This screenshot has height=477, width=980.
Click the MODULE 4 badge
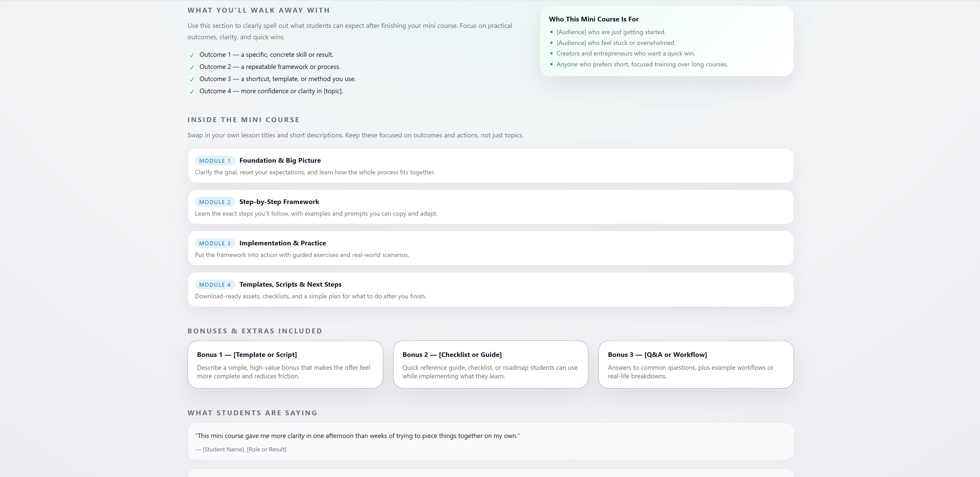tap(215, 285)
